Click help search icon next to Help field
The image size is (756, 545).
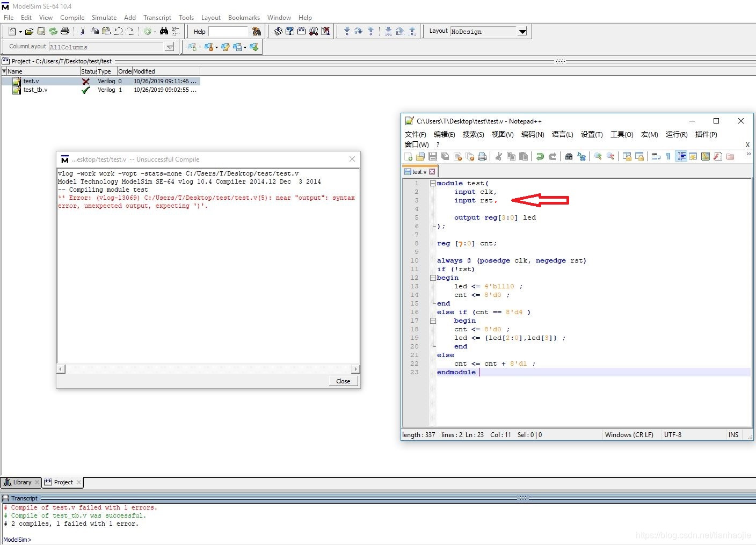click(256, 31)
